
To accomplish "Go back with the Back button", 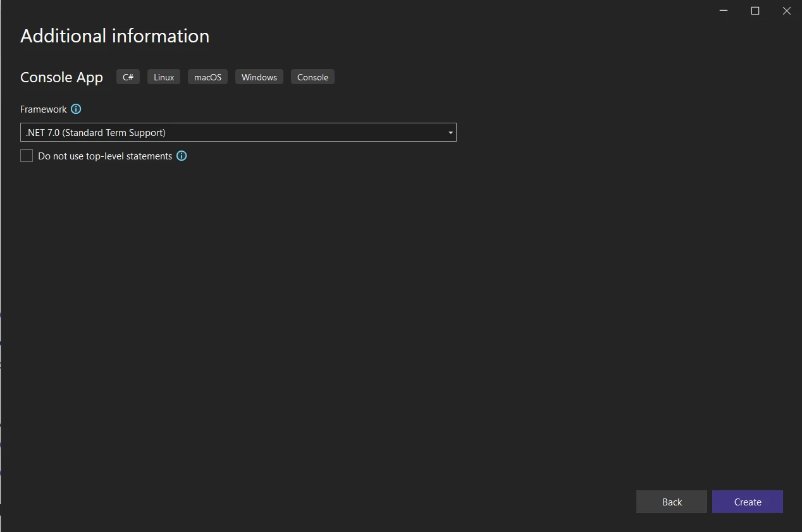I will pos(671,502).
